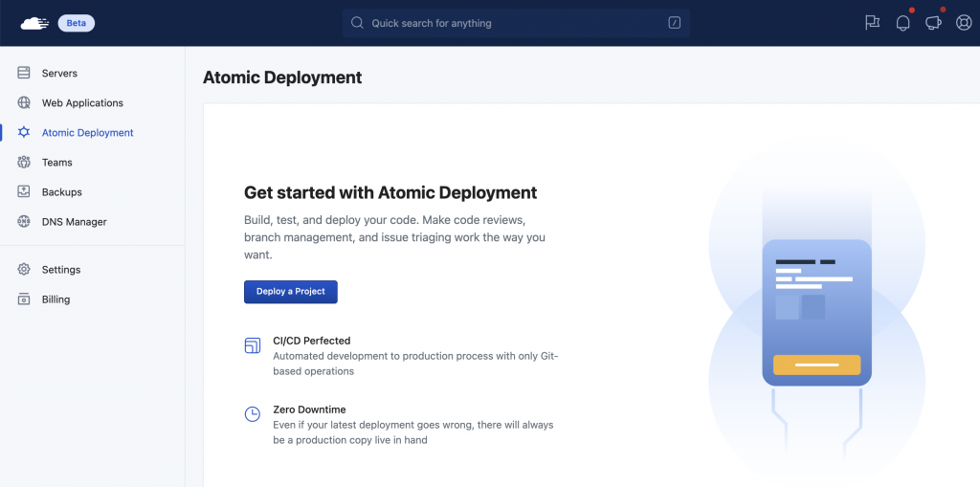Screen dimensions: 980x487
Task: Click the Atomic Deployment sidebar icon
Action: point(24,133)
